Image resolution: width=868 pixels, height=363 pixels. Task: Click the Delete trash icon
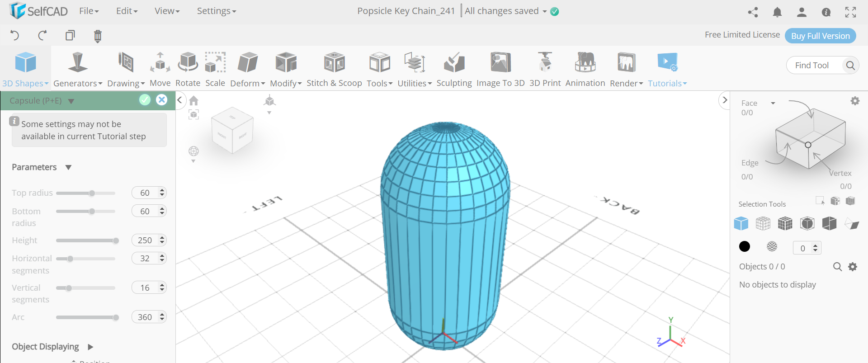coord(98,36)
